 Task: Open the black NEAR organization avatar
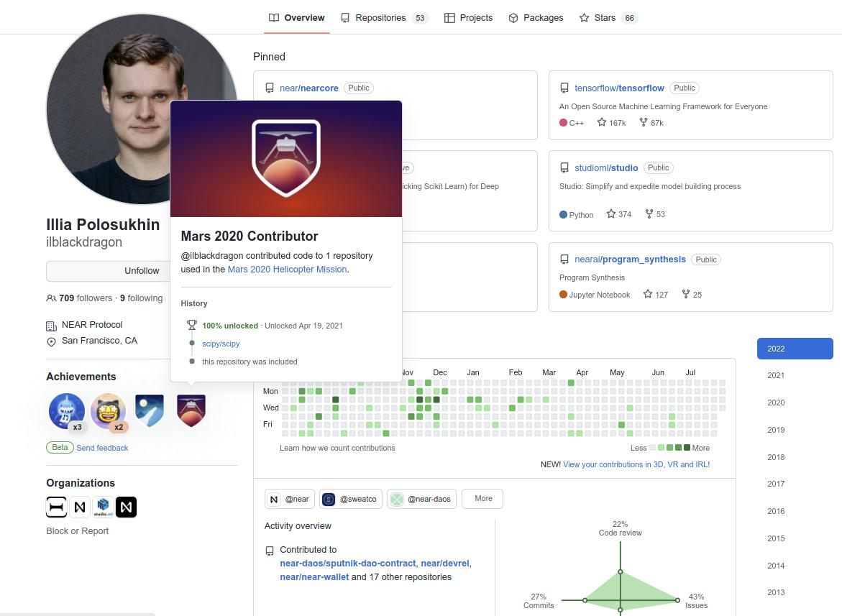tap(127, 507)
